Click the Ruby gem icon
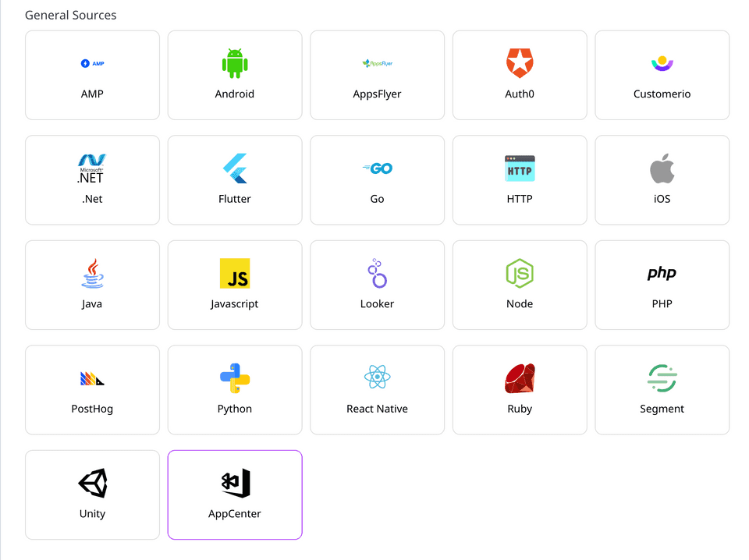Screen dimensions: 749x560 pos(520,378)
